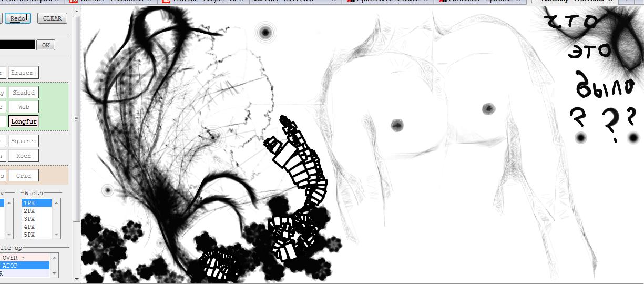
Task: Select the Longfur brush style
Action: pos(24,121)
